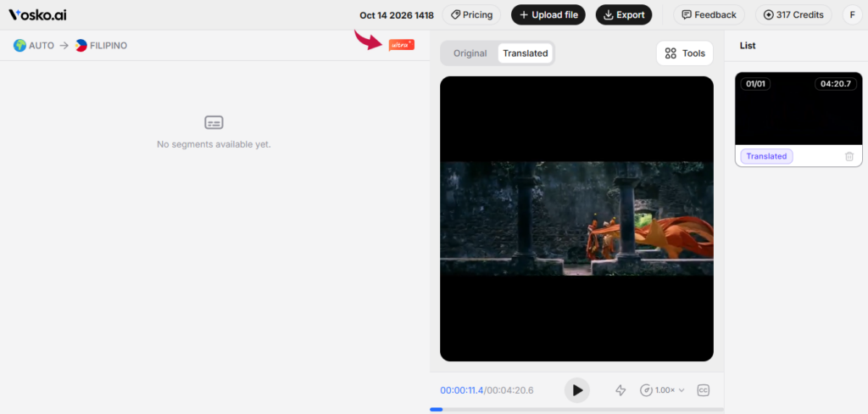
Task: Click the Upload file button
Action: [548, 15]
